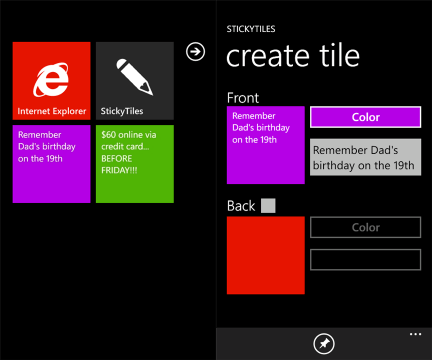Open the three-dots app bar menu
This screenshot has height=360, width=432.
point(415,334)
